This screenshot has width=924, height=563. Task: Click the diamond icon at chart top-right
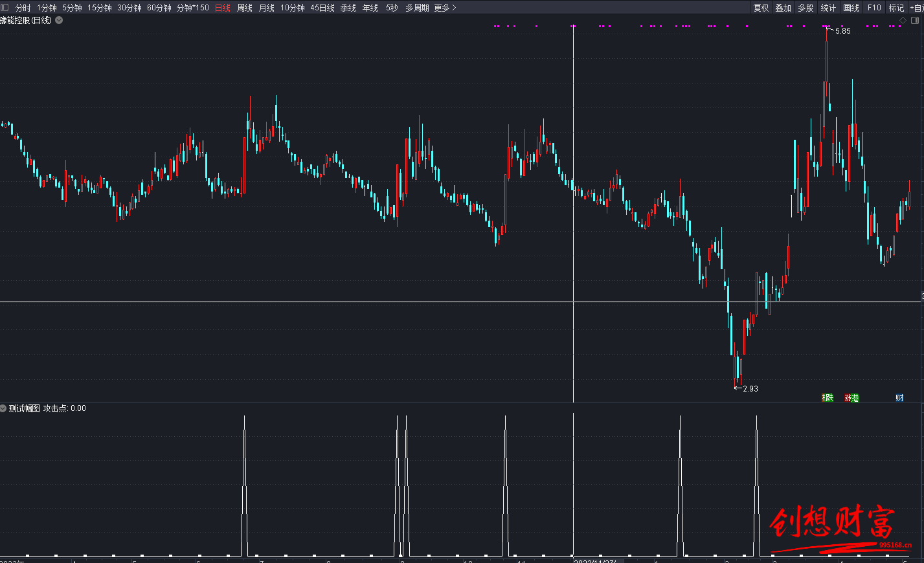[903, 21]
